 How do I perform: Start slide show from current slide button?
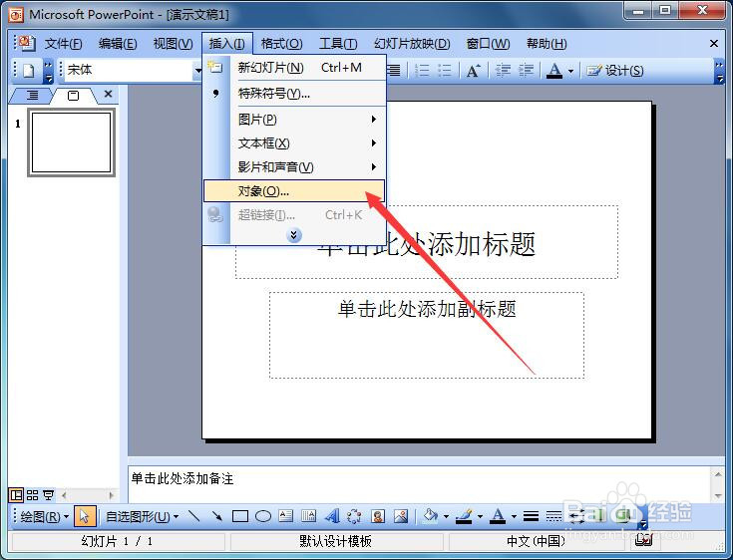48,494
